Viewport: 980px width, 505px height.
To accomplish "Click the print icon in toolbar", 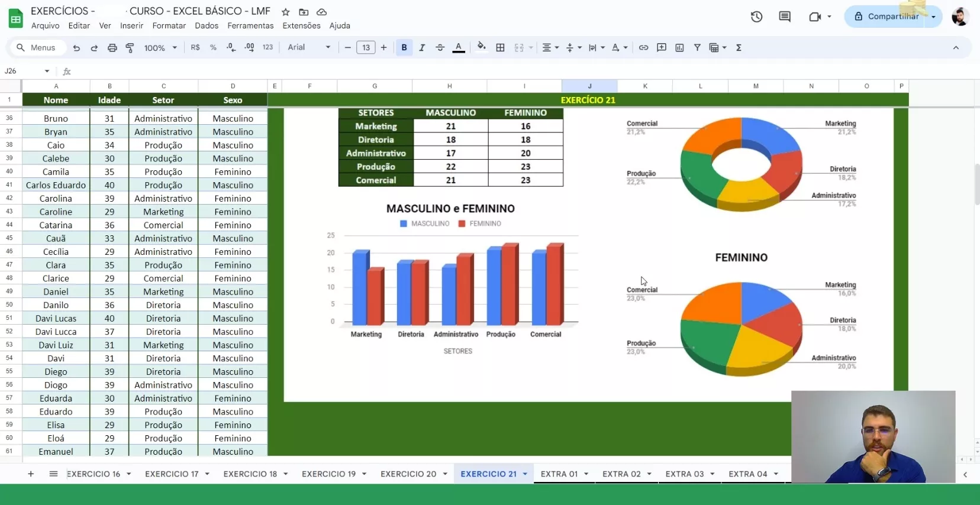I will (x=112, y=48).
